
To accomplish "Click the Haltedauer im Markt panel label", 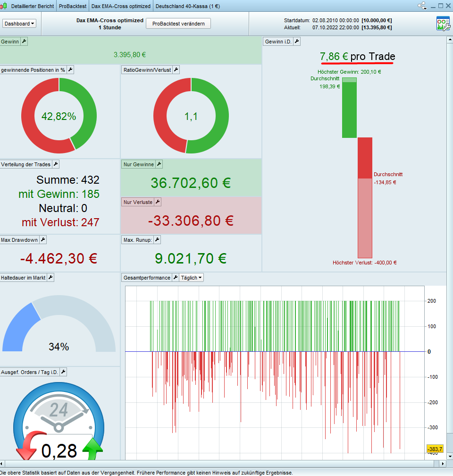I will tap(23, 278).
